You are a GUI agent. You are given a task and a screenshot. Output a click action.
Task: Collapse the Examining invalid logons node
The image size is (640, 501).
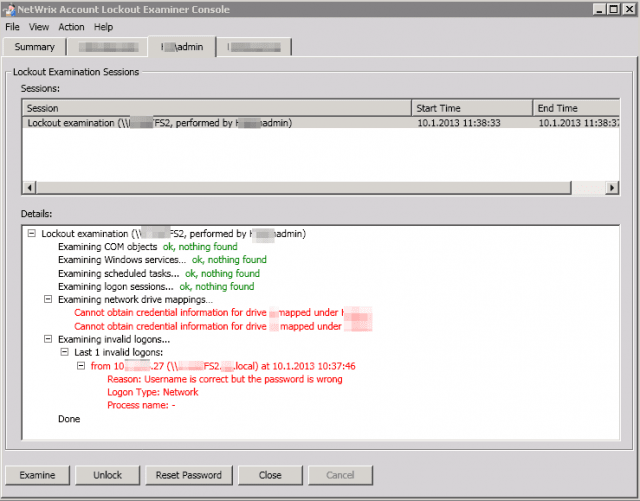(x=48, y=339)
